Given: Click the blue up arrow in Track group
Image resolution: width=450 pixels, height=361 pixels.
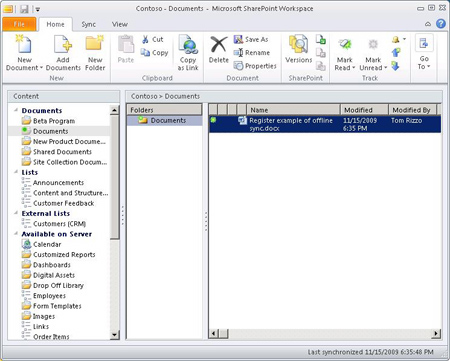Looking at the screenshot, I should coord(396,53).
